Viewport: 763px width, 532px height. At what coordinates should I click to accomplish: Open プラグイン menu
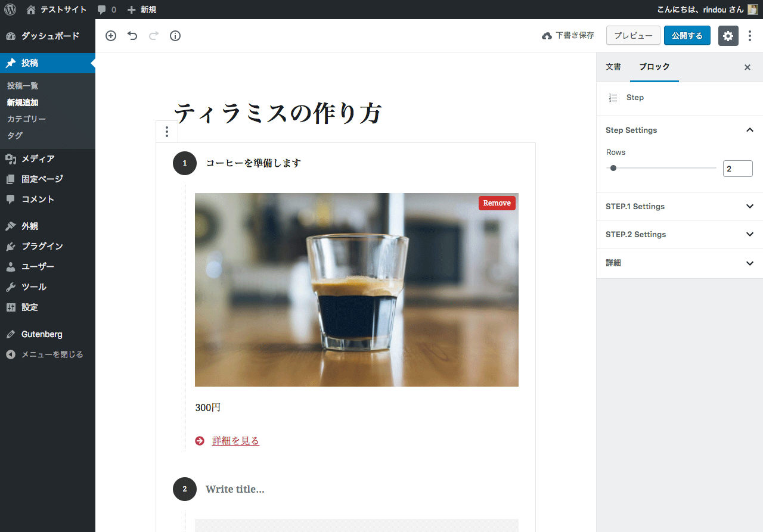coord(48,246)
